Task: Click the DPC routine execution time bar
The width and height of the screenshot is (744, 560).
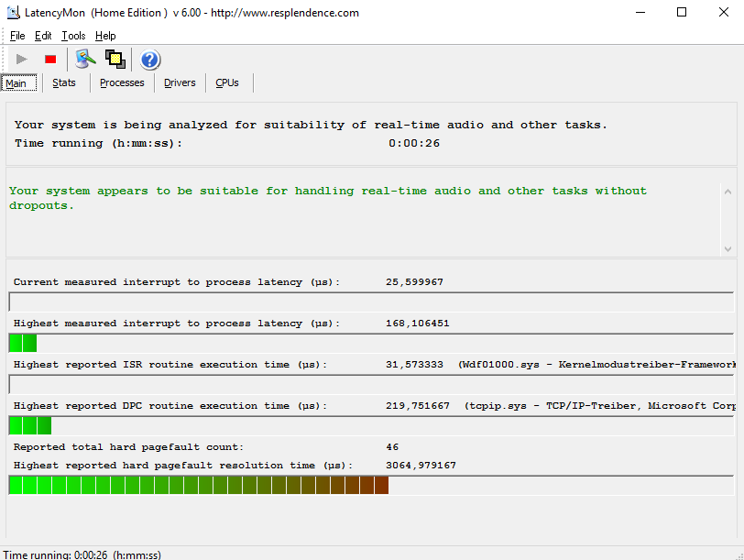Action: (371, 425)
